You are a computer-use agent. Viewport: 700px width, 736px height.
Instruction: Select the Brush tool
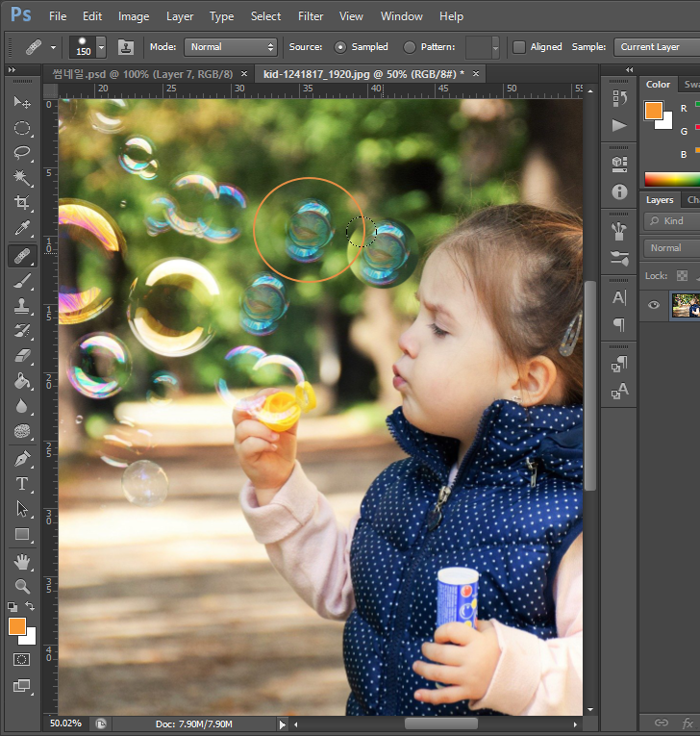click(x=21, y=282)
